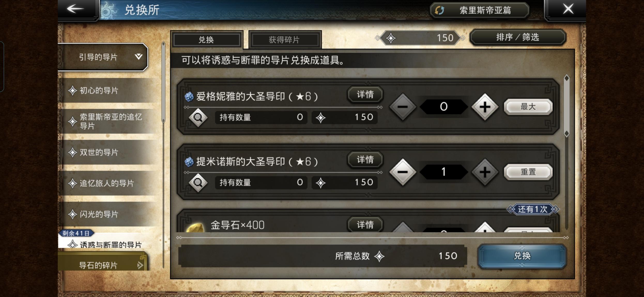Click plus button on 提米诺斯的大圣导印 row

click(485, 172)
